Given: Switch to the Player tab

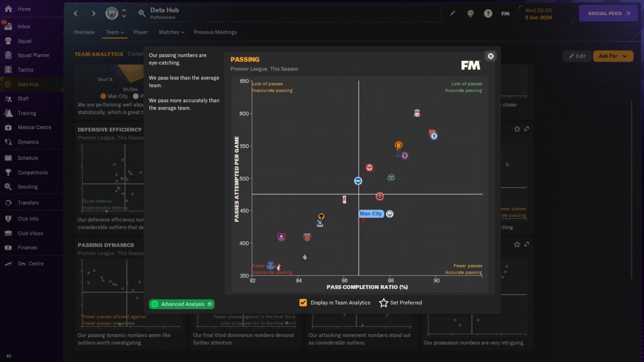Looking at the screenshot, I should (x=141, y=32).
